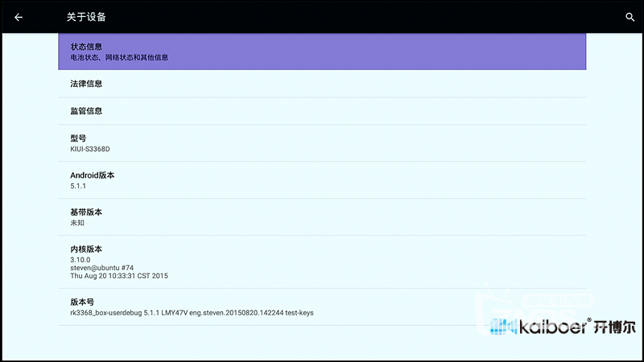Click the 3.10.0 kernel value
The image size is (644, 362).
coord(82,260)
